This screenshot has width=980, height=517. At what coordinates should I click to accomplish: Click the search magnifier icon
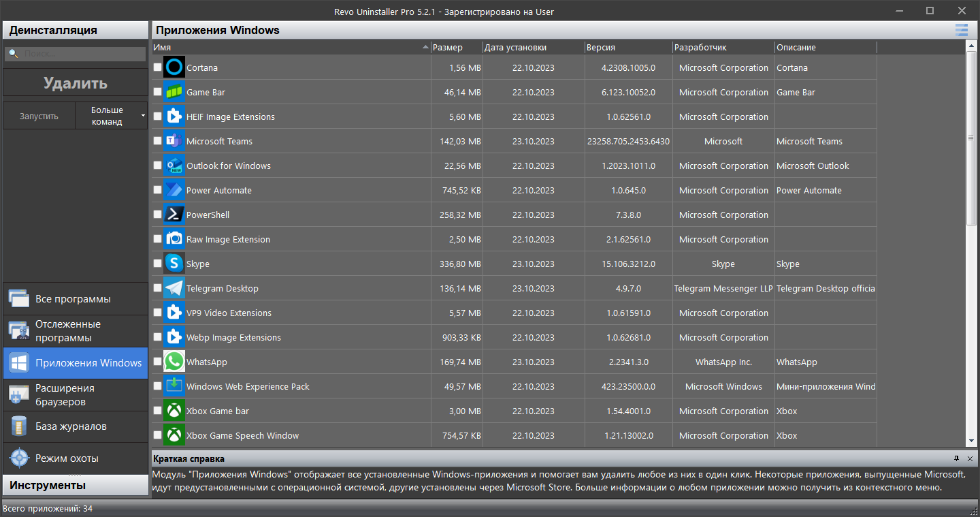tap(13, 53)
